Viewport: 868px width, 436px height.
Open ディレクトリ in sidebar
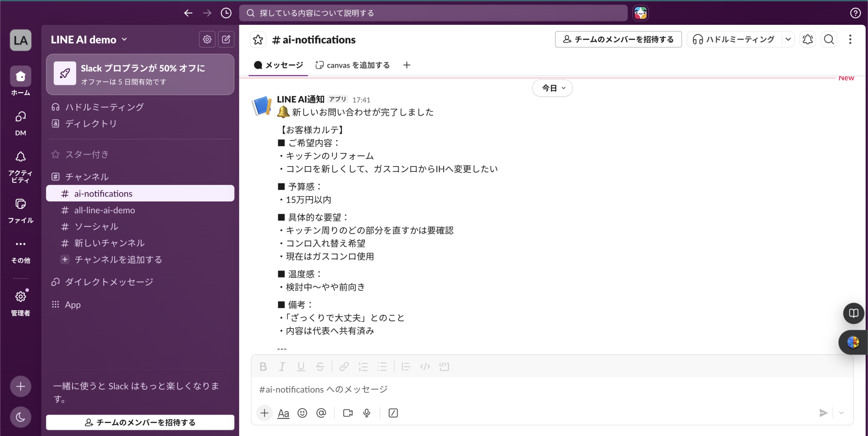click(140, 124)
